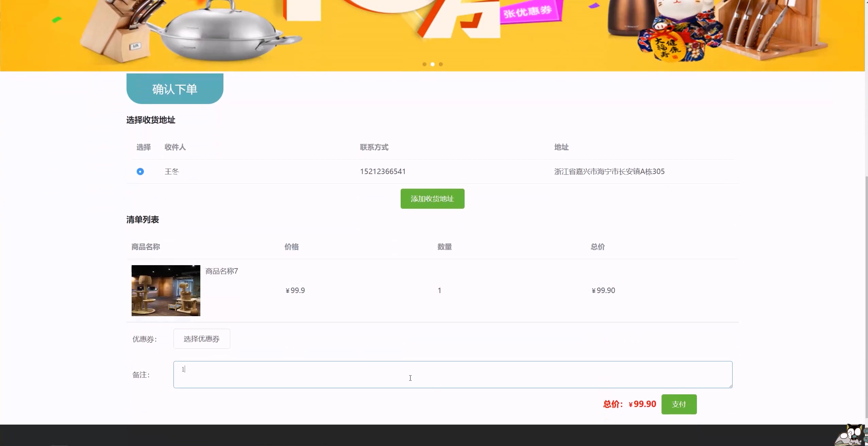
Task: Click the first carousel indicator dot
Action: coord(424,64)
